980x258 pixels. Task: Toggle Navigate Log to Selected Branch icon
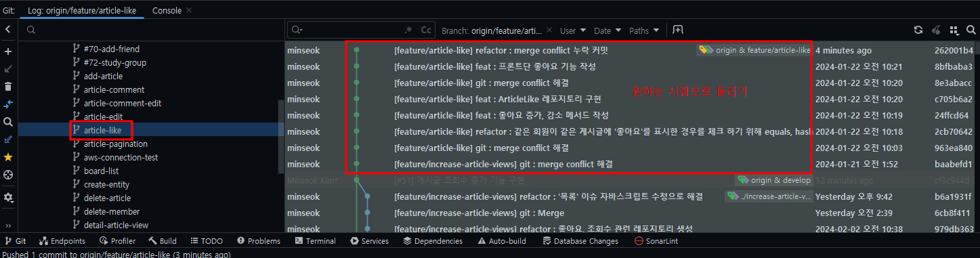pos(8,175)
